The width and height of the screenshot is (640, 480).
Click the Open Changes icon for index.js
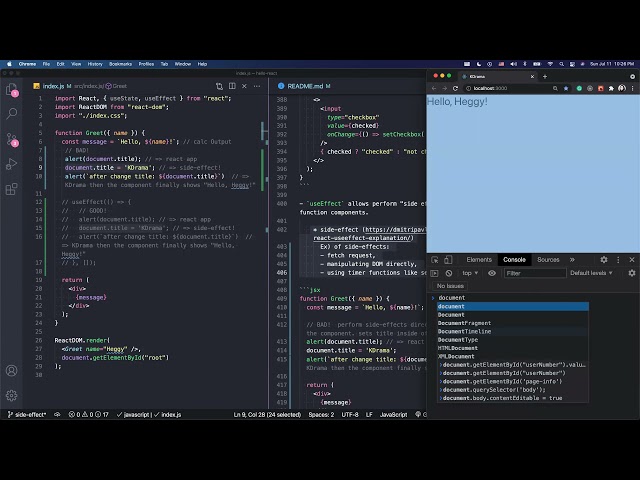220,86
